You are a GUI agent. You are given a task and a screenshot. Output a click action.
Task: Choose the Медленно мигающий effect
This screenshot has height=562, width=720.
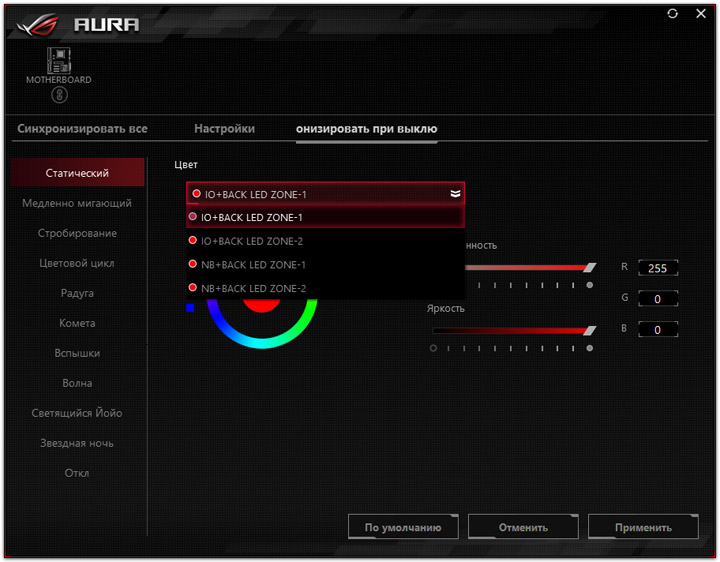point(77,203)
